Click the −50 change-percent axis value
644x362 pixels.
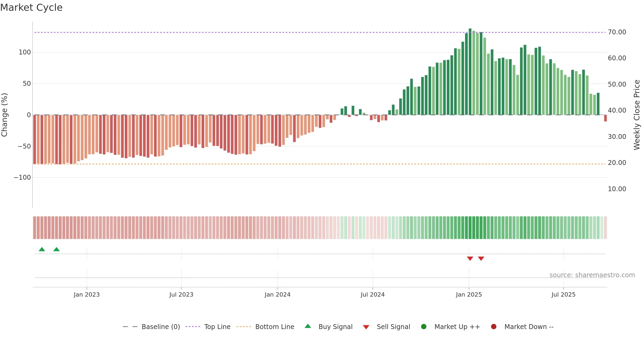(x=24, y=146)
